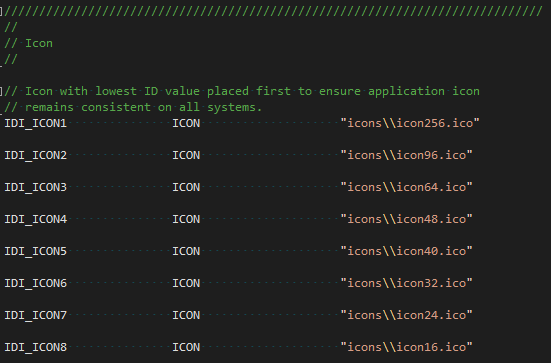Click the 'Icon with lowest ID value' comment line
Viewport: 551px width, 363px height.
click(x=242, y=91)
